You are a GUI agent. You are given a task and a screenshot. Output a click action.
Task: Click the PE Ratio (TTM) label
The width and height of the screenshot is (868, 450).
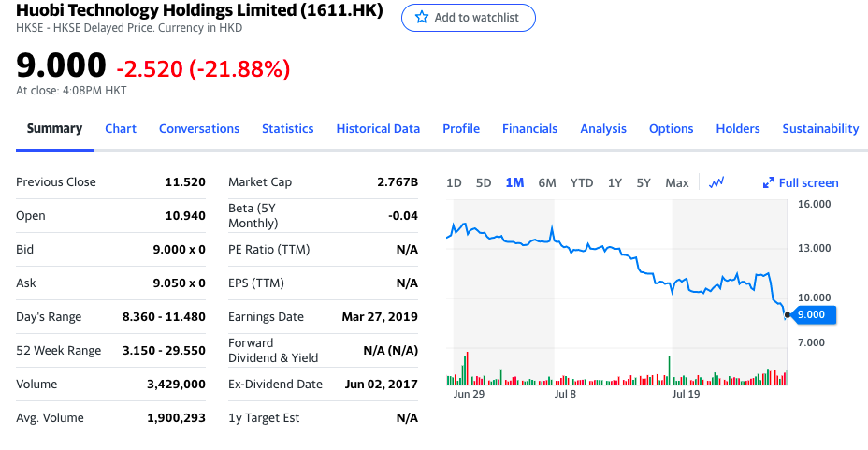(269, 250)
